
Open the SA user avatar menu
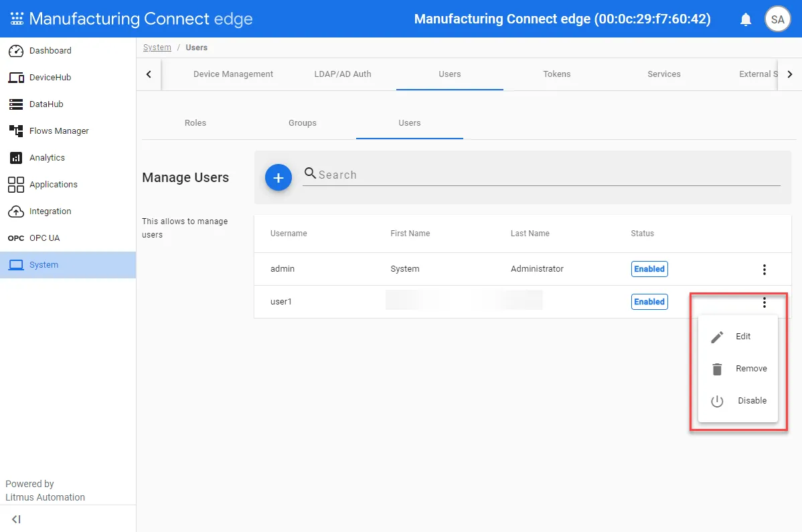point(777,19)
